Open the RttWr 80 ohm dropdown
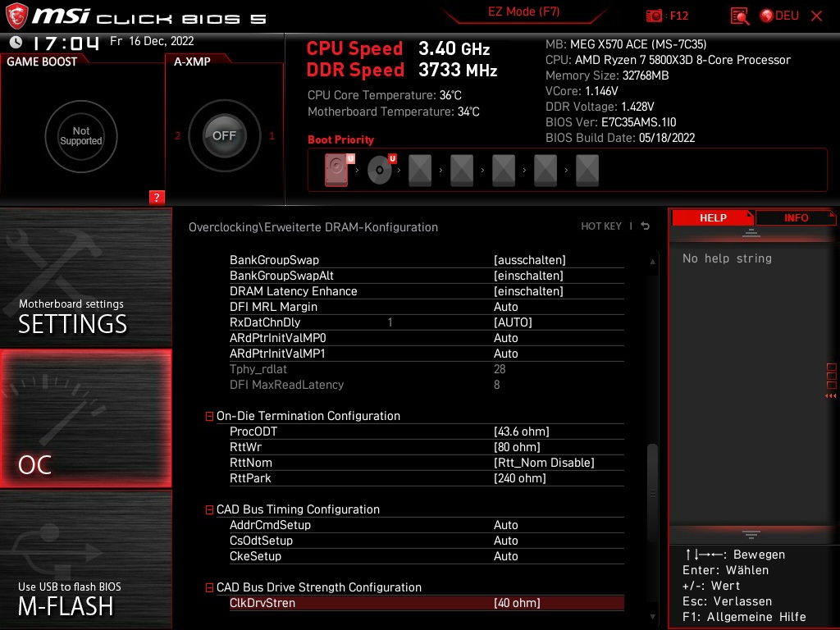The width and height of the screenshot is (840, 630). pos(517,447)
